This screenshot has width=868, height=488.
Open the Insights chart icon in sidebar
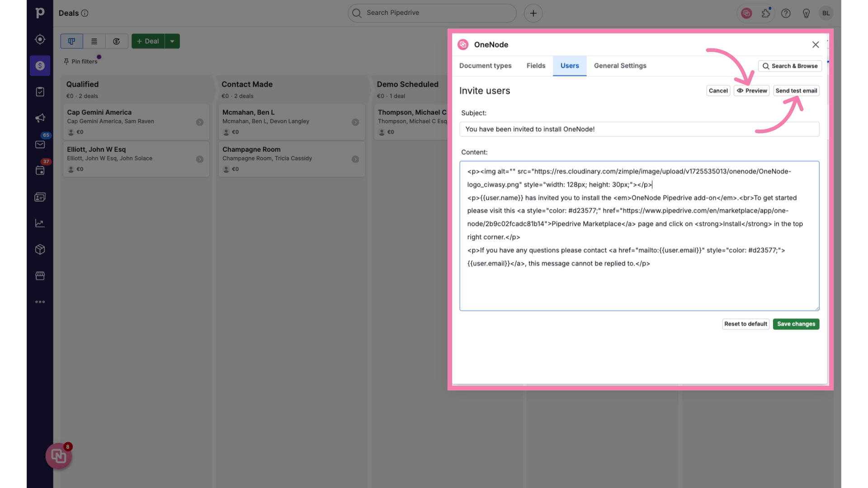40,223
